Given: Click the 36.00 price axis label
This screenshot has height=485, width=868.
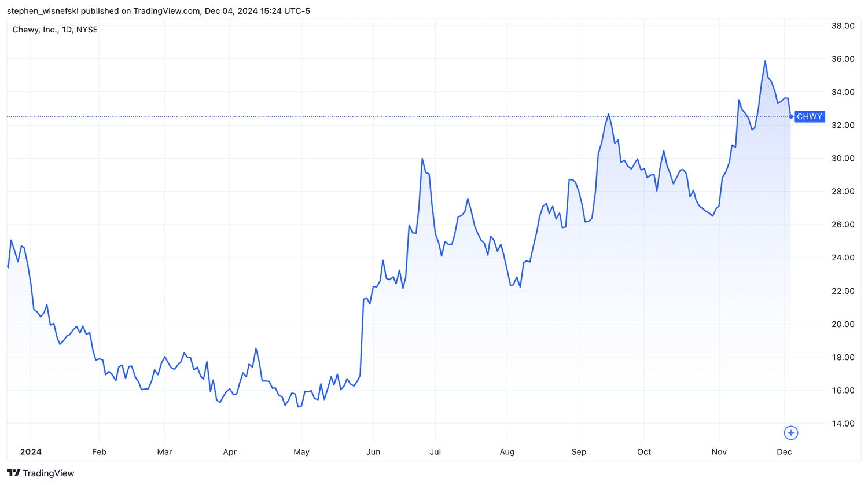Looking at the screenshot, I should pos(843,58).
